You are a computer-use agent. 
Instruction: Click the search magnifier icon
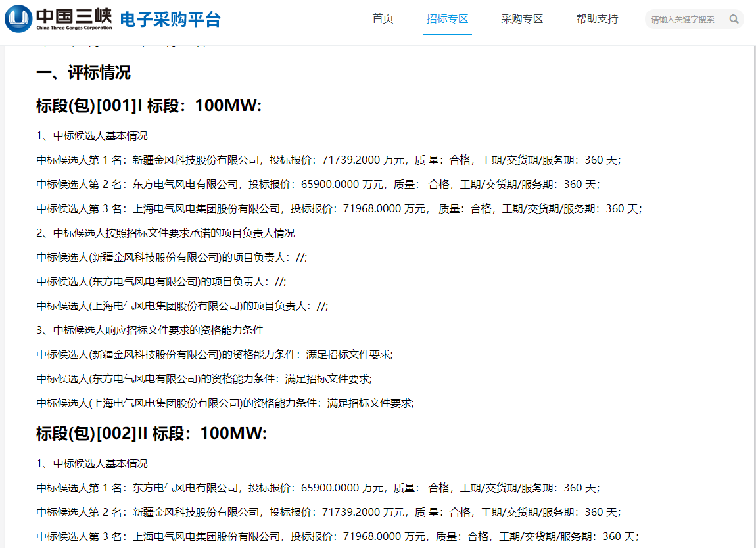(734, 19)
